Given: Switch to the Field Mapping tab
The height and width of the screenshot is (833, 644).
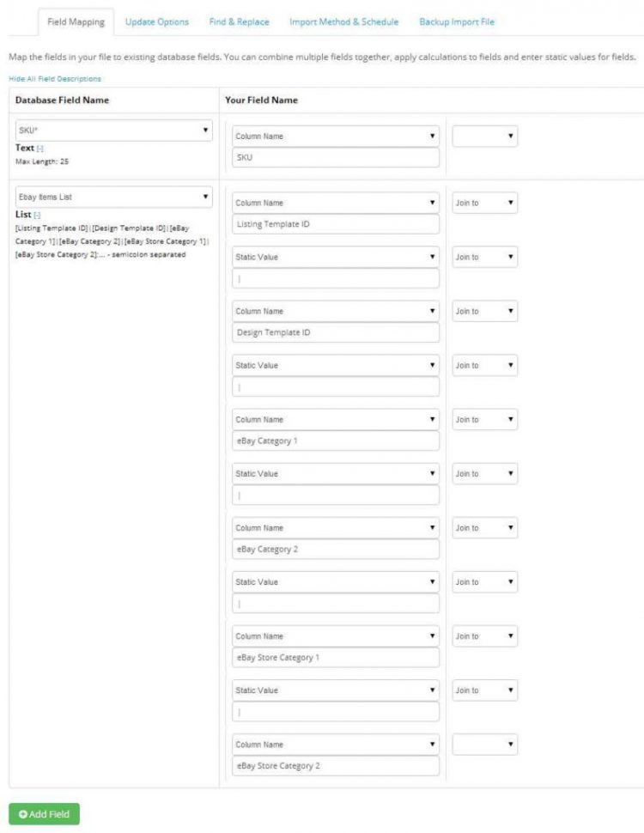Looking at the screenshot, I should 76,21.
